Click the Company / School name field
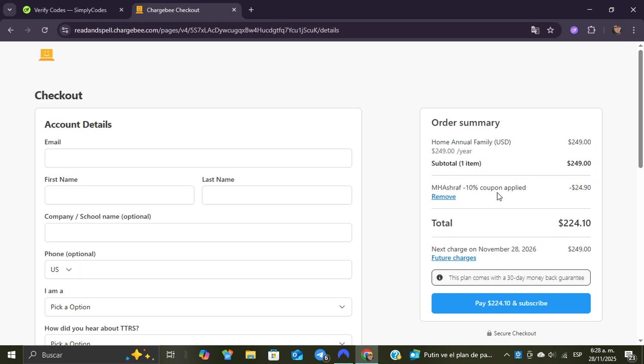Image resolution: width=644 pixels, height=364 pixels. [x=198, y=232]
